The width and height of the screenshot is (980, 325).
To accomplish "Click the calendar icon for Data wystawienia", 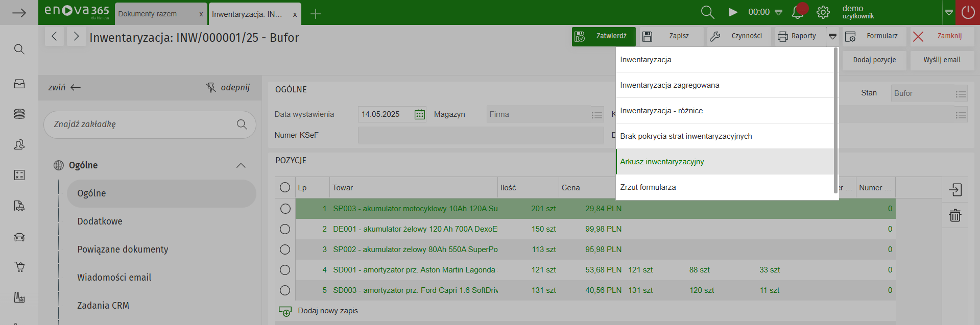I will coord(419,114).
